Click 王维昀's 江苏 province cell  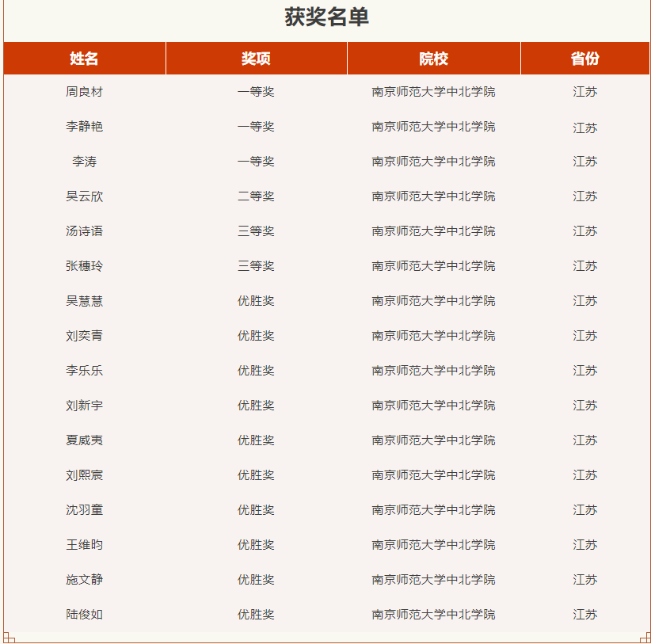pyautogui.click(x=584, y=545)
